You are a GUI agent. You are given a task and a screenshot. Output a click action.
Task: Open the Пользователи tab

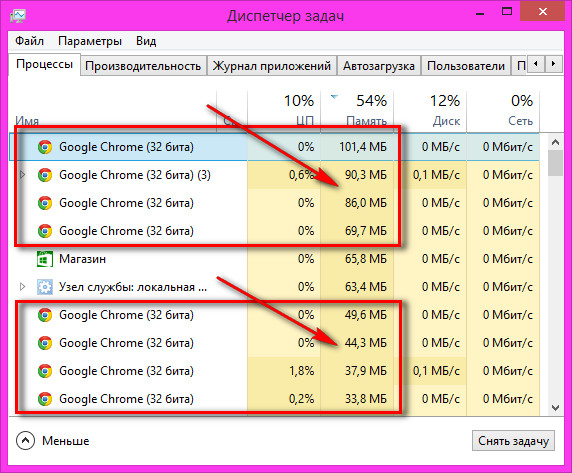pyautogui.click(x=465, y=66)
